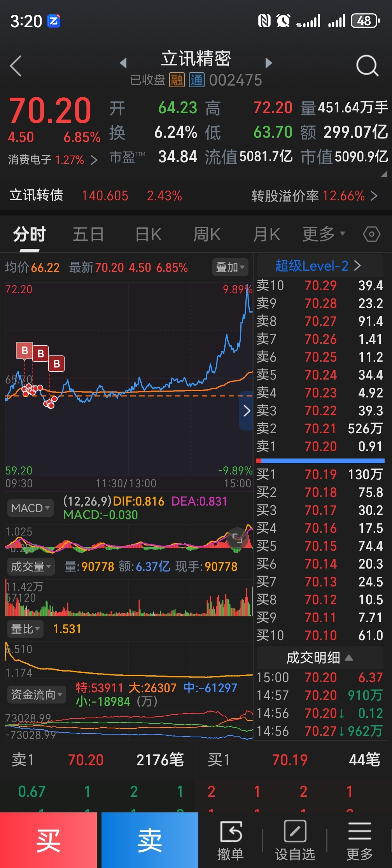This screenshot has width=392, height=868.
Task: Select 买1 price 70.19 in order book
Action: coord(320,474)
